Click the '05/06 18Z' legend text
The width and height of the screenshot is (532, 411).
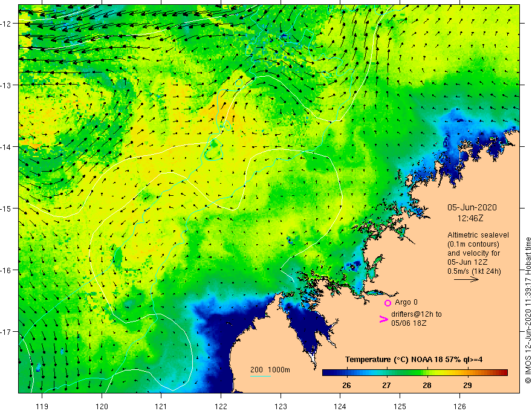(x=409, y=323)
